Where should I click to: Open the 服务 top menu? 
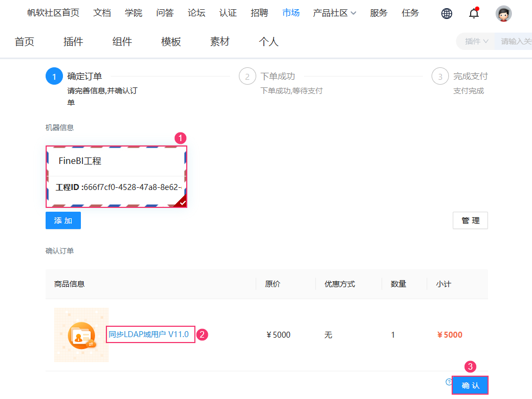click(x=379, y=13)
